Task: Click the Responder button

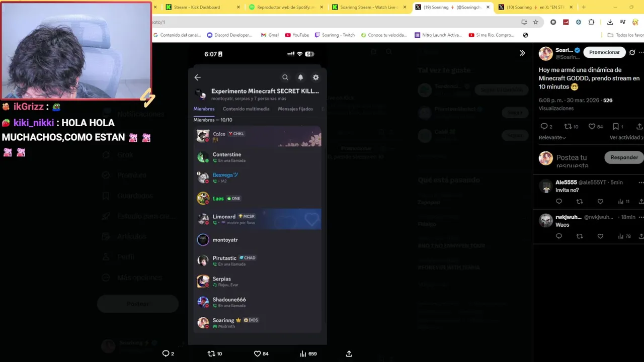Action: 624,157
